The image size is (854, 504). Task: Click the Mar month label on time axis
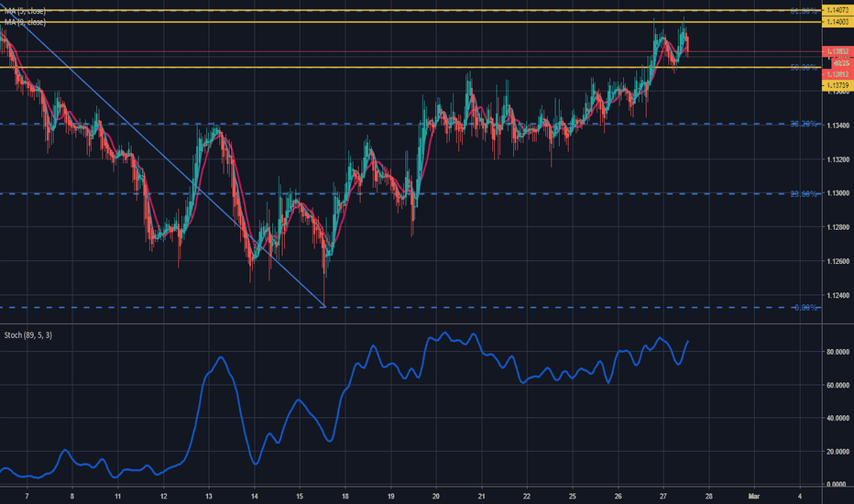click(x=754, y=497)
